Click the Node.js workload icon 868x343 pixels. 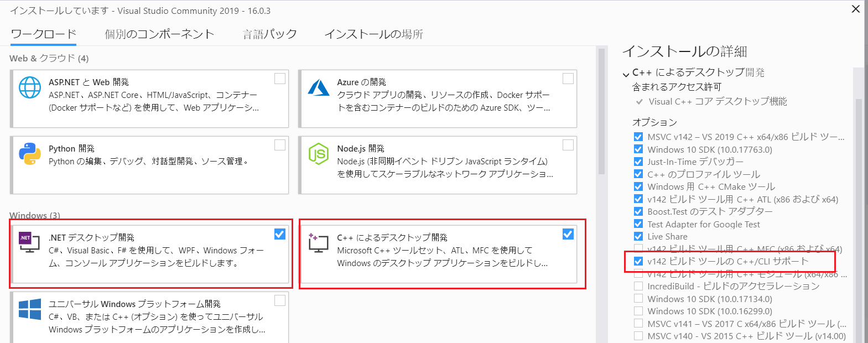(319, 154)
